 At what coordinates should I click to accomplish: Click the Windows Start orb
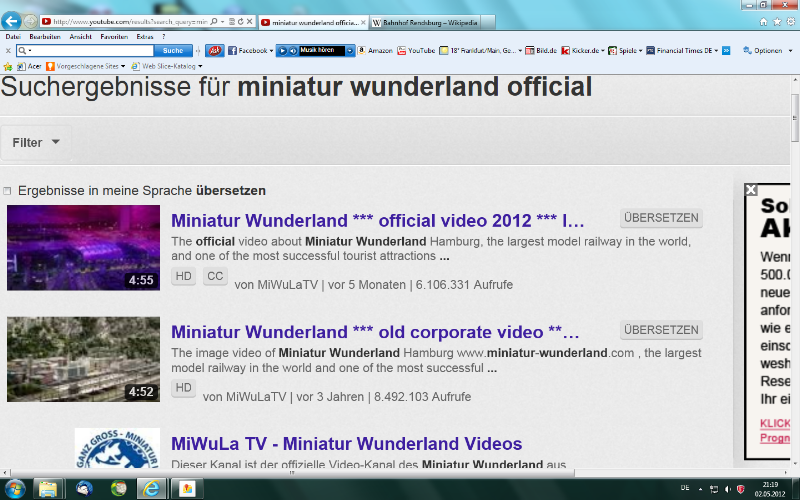[12, 488]
